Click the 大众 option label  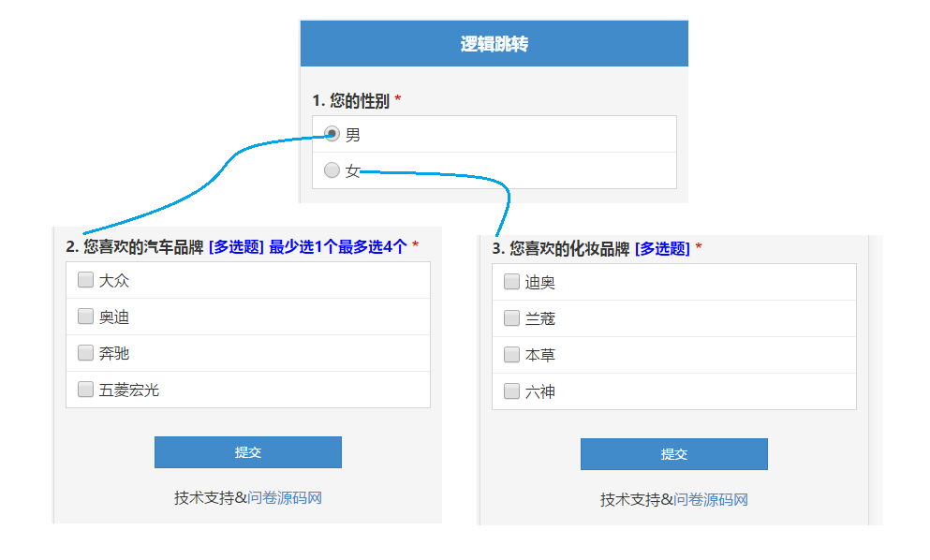tap(114, 281)
